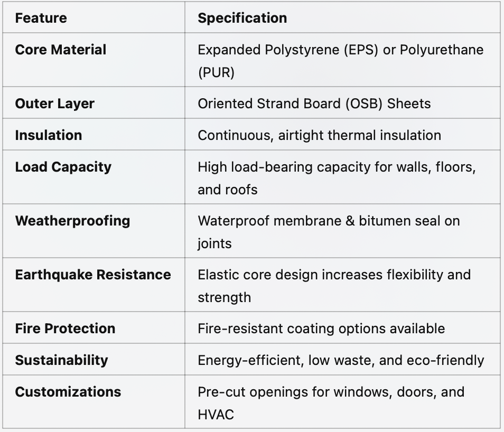Click Oriented Strand Board (OSB) Sheets cell
Viewport: 504px width, 432px height.
(314, 104)
